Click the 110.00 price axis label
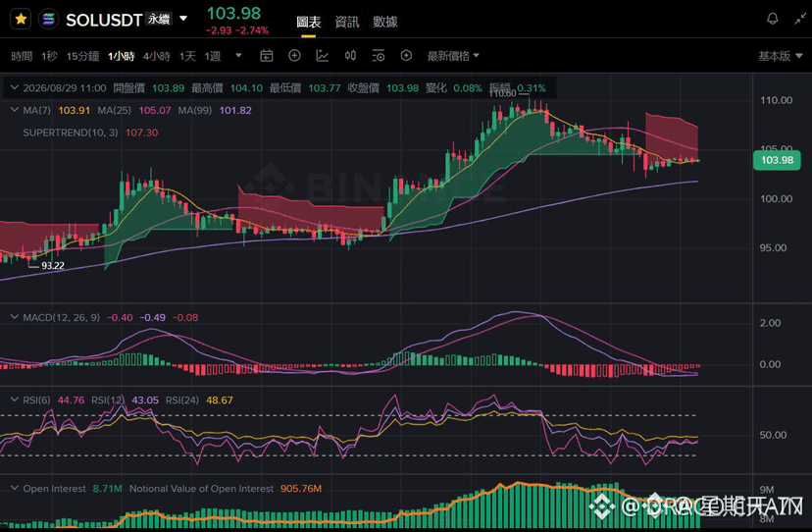812x532 pixels. click(776, 100)
